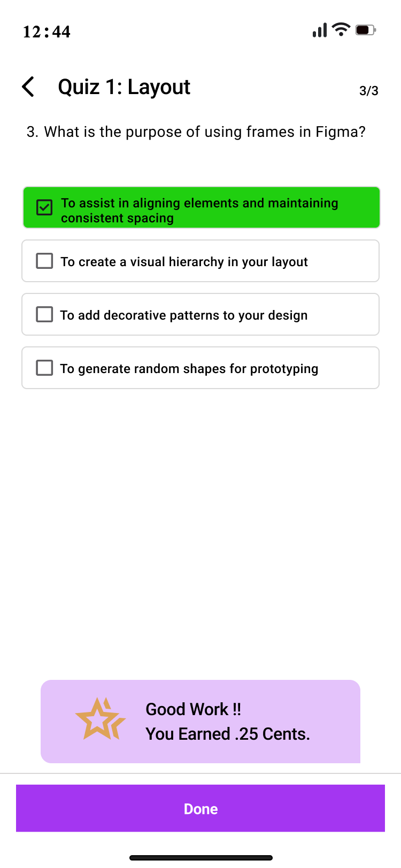Tap the Wi-Fi status icon
This screenshot has width=401, height=868.
[x=341, y=29]
